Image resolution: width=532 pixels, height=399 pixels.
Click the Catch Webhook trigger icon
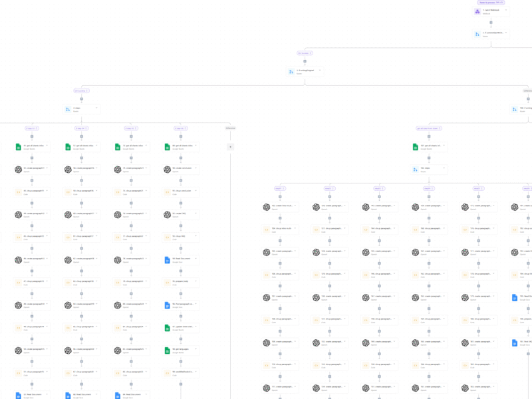[x=477, y=11]
